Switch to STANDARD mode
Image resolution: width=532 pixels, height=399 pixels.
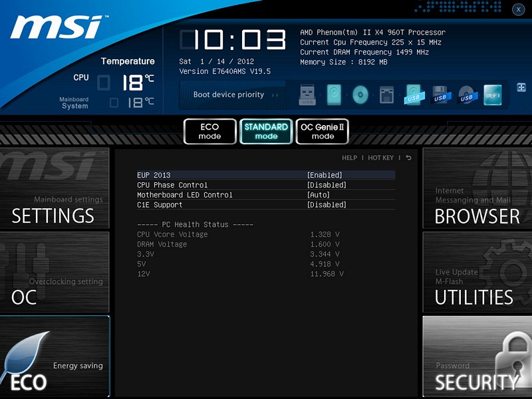pos(266,131)
